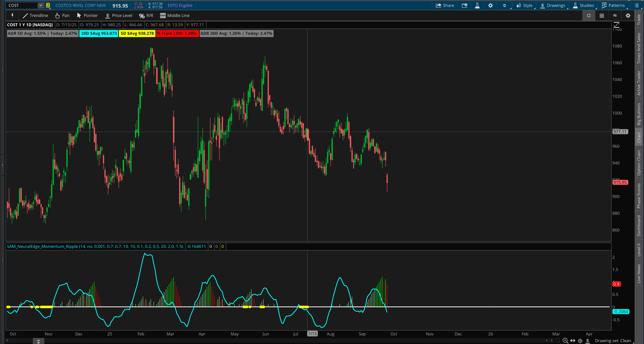This screenshot has height=344, width=644.
Task: Activate the Pan hand tool
Action: [62, 16]
